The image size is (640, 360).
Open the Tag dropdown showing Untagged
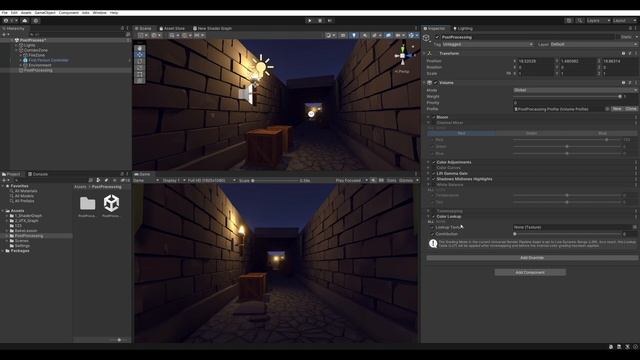488,44
